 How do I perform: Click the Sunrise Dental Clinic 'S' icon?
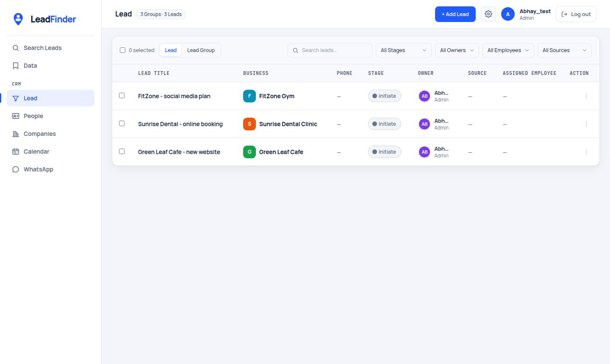[x=250, y=124]
